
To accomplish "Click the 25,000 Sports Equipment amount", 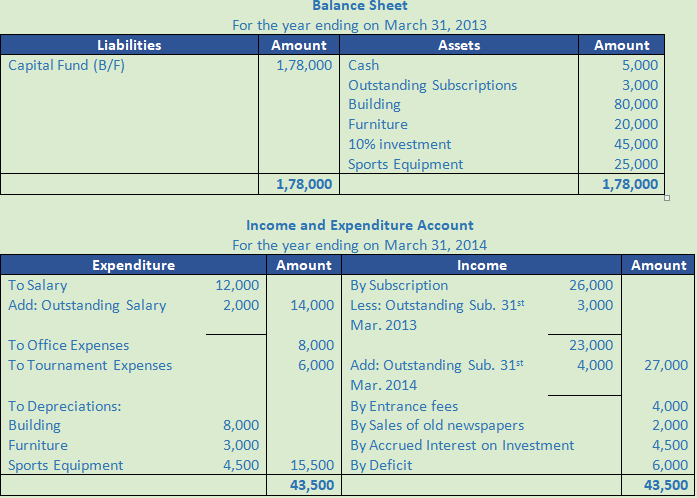I will [636, 164].
